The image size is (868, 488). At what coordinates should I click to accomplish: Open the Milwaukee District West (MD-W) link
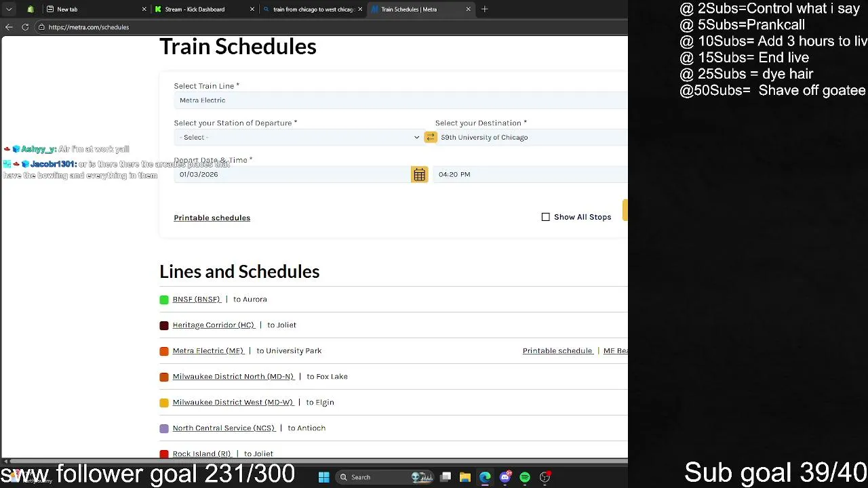coord(233,402)
